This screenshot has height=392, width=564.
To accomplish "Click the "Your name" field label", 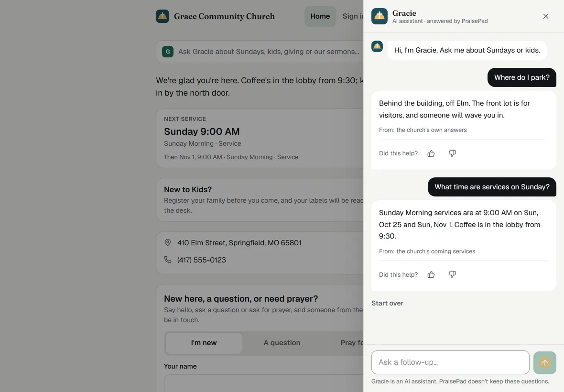I will [x=180, y=367].
